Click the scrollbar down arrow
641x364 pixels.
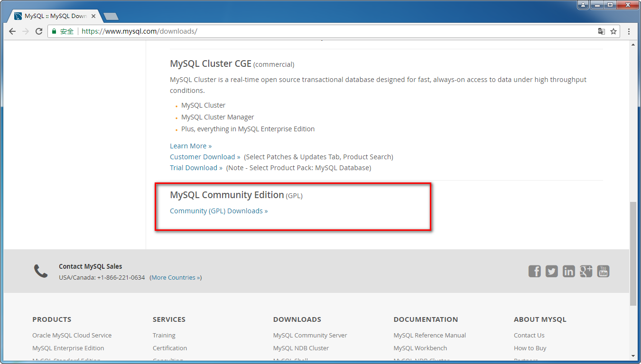633,356
